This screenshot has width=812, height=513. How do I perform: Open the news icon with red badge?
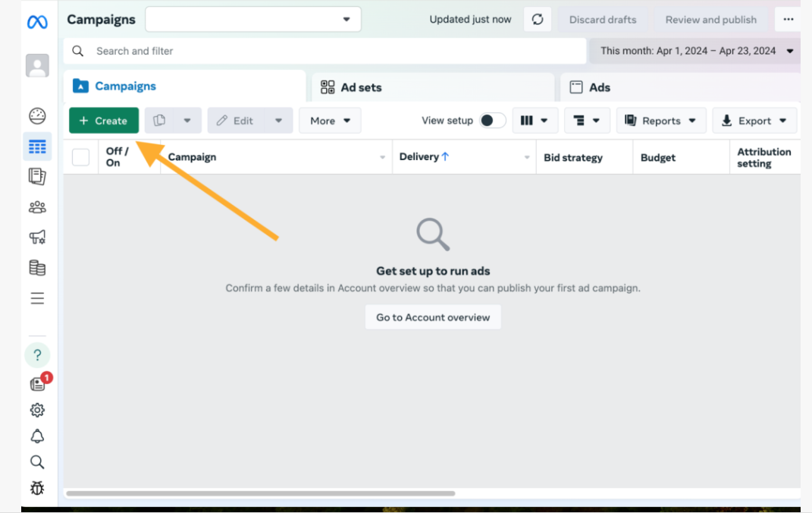pos(39,382)
